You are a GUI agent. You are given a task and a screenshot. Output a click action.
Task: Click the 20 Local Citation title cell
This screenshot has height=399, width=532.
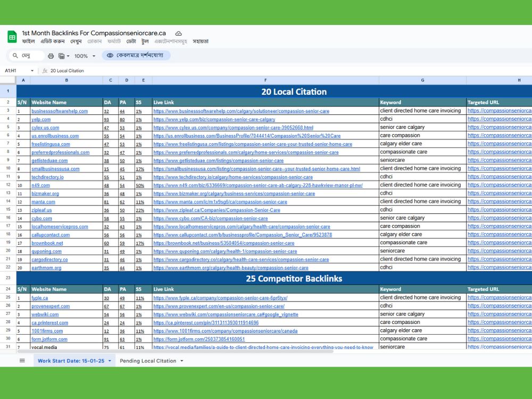pos(274,92)
